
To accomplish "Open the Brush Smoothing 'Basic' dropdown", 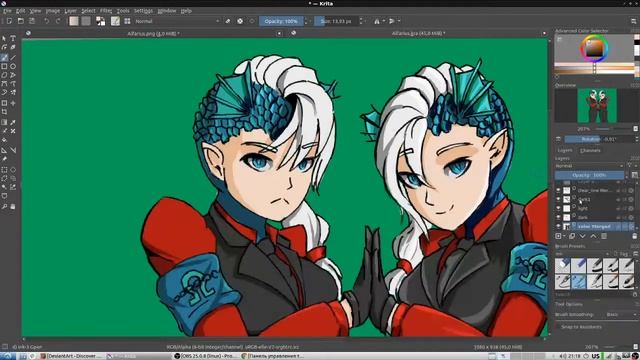I will (620, 315).
